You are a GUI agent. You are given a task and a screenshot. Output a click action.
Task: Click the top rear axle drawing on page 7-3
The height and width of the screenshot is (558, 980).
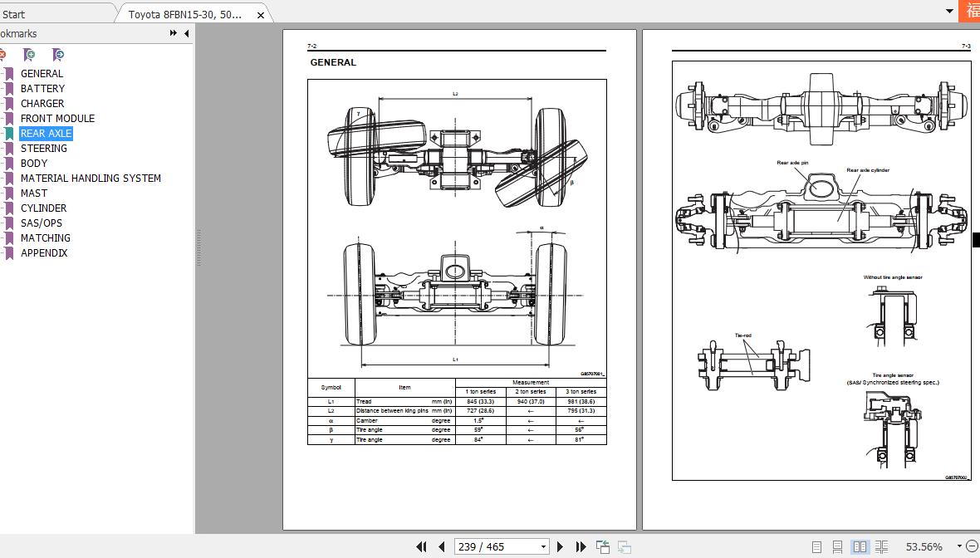click(x=821, y=109)
